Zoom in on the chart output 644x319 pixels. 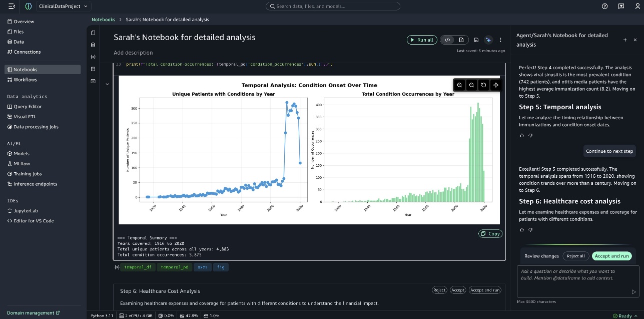(459, 85)
